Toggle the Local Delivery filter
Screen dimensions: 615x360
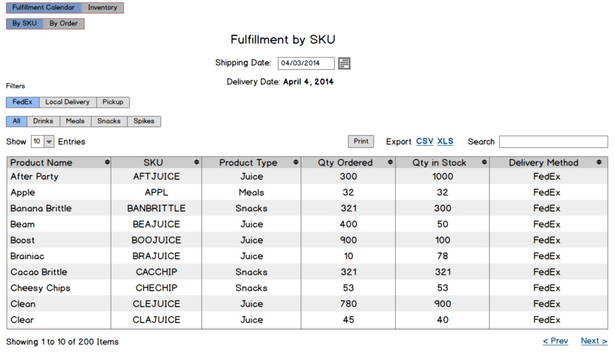(67, 102)
